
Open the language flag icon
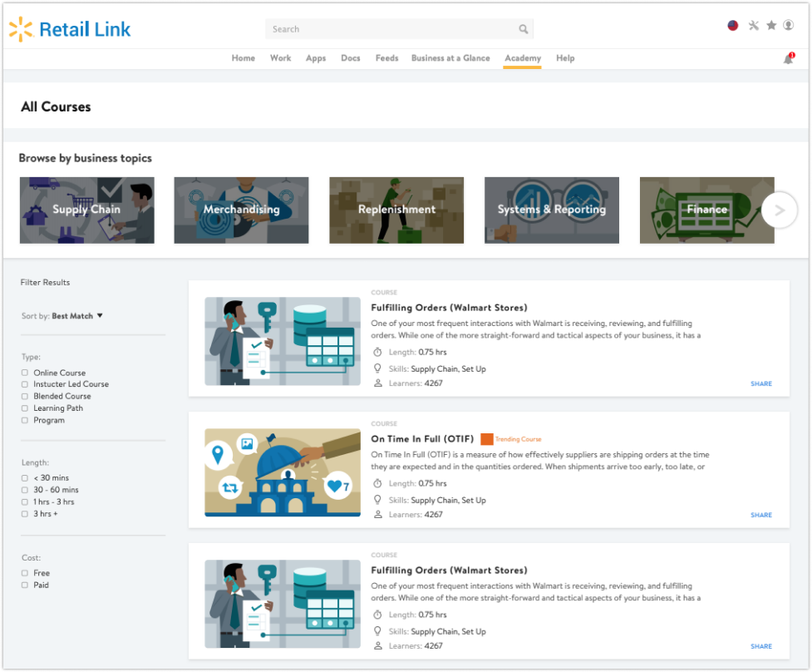click(732, 26)
